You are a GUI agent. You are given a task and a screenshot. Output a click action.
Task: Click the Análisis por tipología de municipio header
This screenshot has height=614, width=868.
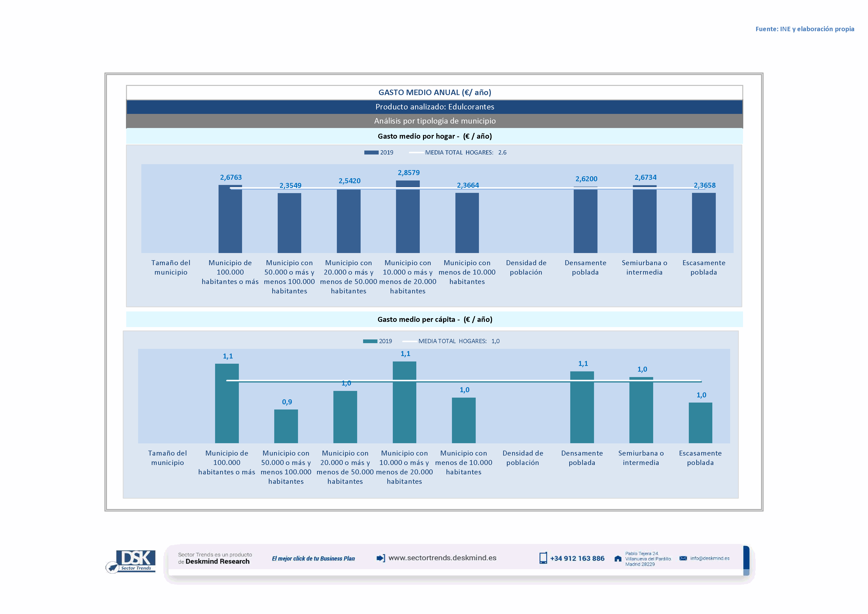coord(434,121)
